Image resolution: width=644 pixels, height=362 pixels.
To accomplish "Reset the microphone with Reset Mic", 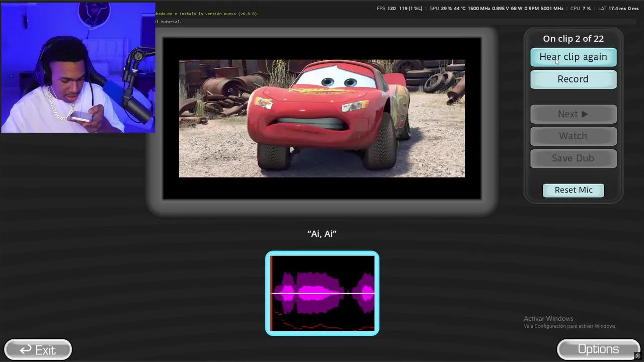I will [x=574, y=190].
